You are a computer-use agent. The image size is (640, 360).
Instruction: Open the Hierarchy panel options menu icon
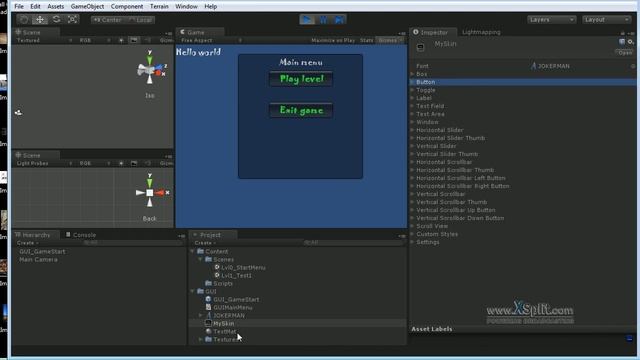coord(181,236)
